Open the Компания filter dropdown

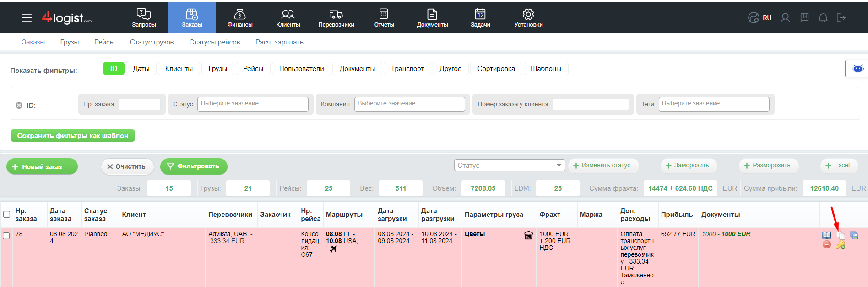click(x=409, y=104)
